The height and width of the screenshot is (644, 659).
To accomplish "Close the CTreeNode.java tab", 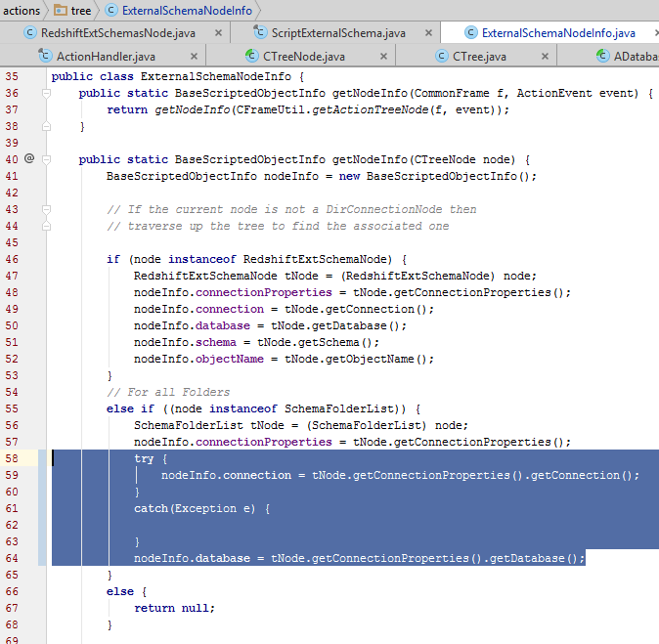I will pyautogui.click(x=383, y=57).
